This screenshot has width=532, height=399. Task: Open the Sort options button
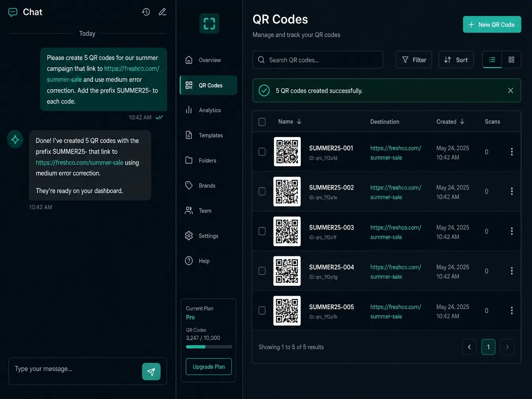click(x=456, y=60)
